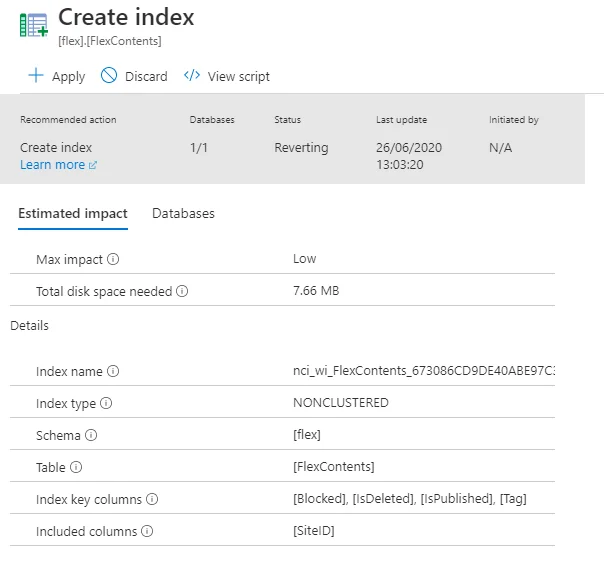
Task: Click the Discard circle-slash icon
Action: pos(109,76)
